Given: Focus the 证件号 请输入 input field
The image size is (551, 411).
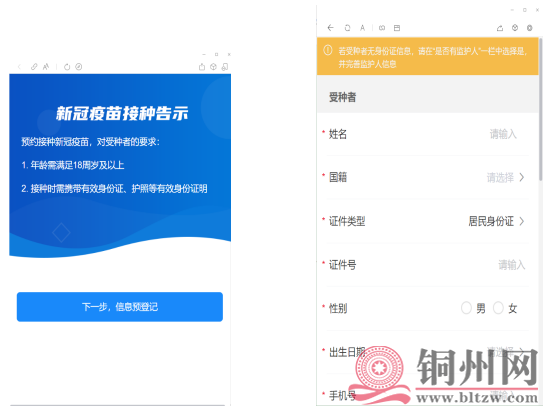Looking at the screenshot, I should [512, 265].
